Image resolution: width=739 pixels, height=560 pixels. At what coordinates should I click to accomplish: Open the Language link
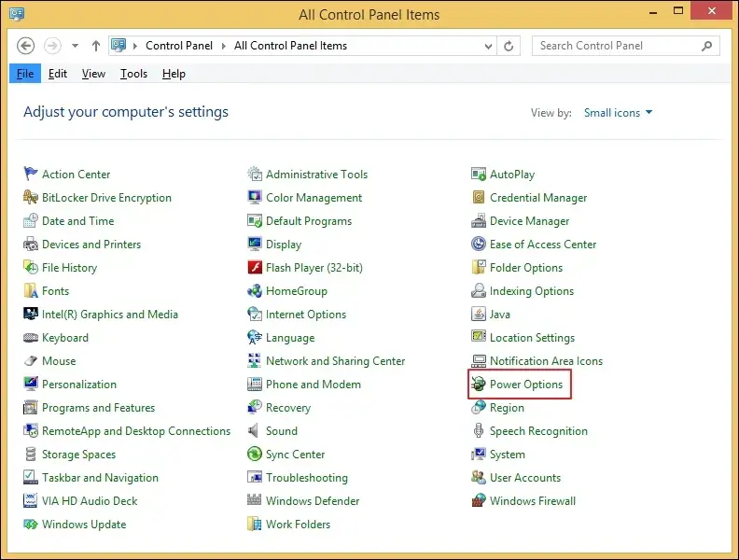[290, 338]
